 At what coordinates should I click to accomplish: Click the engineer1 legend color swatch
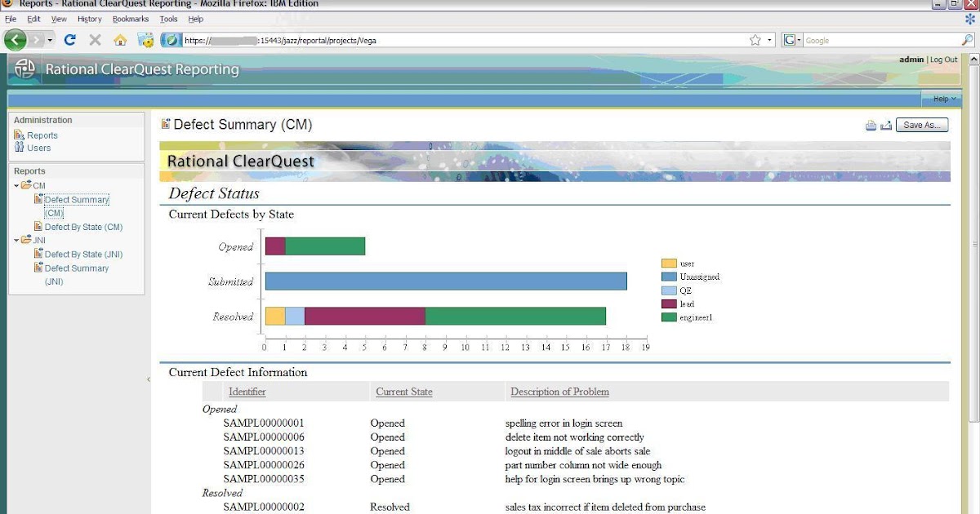tap(669, 317)
